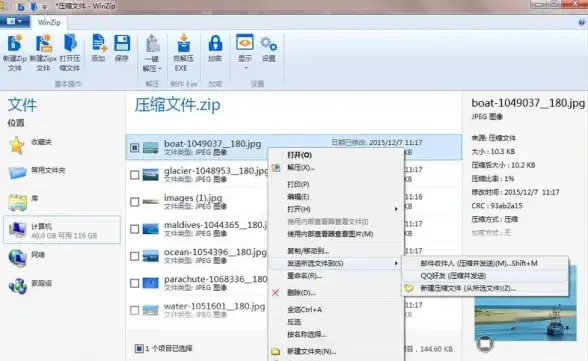Screen dimensions: 588x361
Task: Make self-extracting EXE (自解压EXE)
Action: coord(183,52)
